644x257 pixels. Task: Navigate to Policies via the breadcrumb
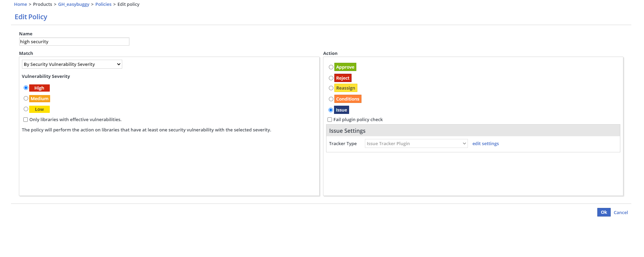point(103,4)
